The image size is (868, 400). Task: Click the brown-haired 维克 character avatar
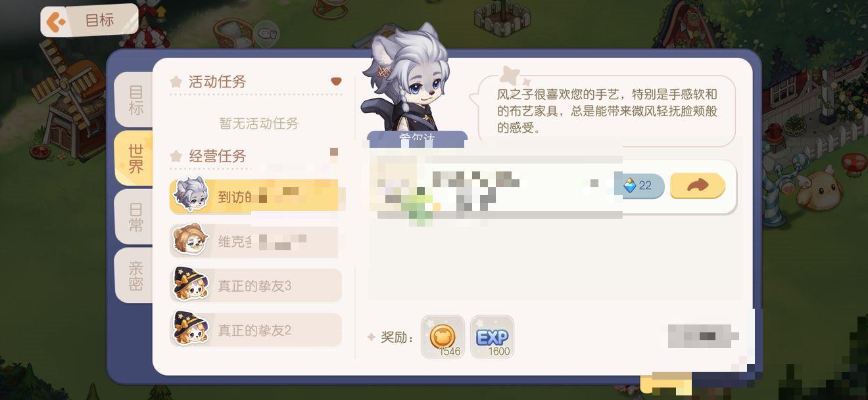[190, 240]
